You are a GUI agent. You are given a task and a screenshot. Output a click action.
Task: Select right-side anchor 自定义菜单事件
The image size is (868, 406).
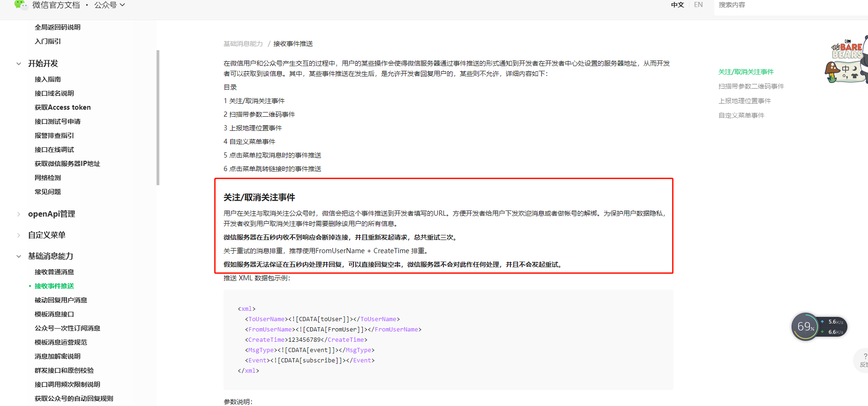tap(741, 115)
